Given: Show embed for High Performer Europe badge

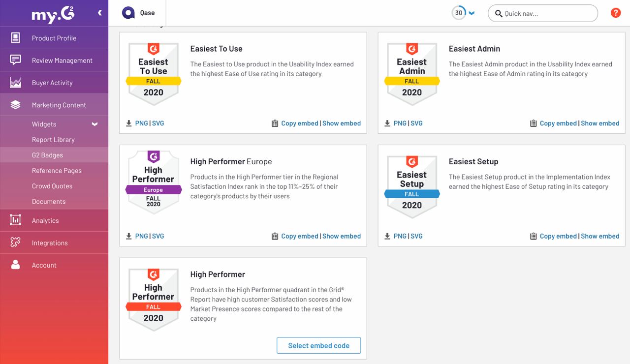Looking at the screenshot, I should 342,236.
